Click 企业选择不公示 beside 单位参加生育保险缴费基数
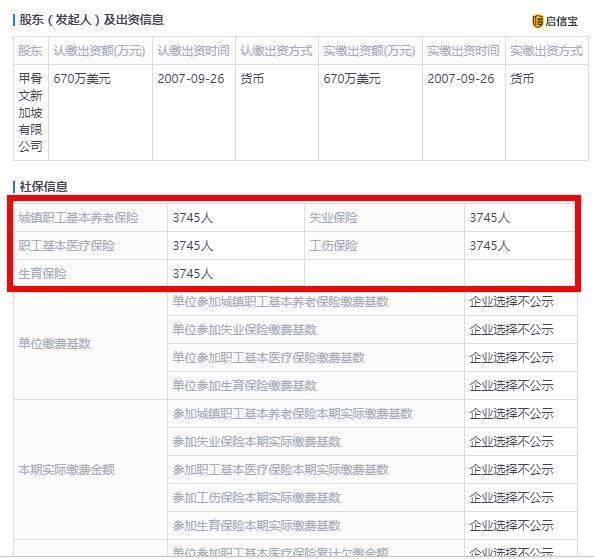 pyautogui.click(x=511, y=386)
